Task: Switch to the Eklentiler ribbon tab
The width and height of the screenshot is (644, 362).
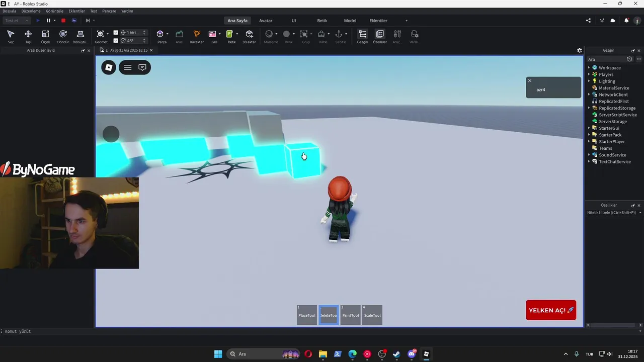Action: click(x=378, y=21)
